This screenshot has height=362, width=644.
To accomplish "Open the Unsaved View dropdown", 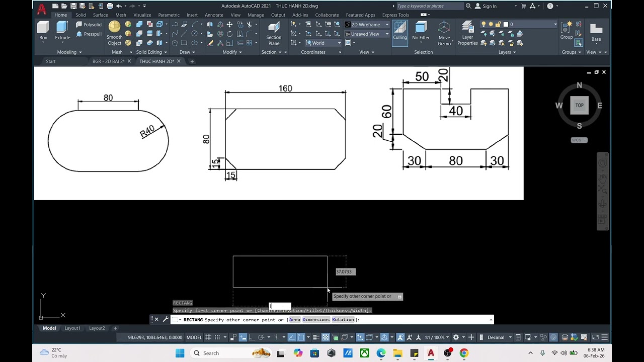I will pos(367,34).
